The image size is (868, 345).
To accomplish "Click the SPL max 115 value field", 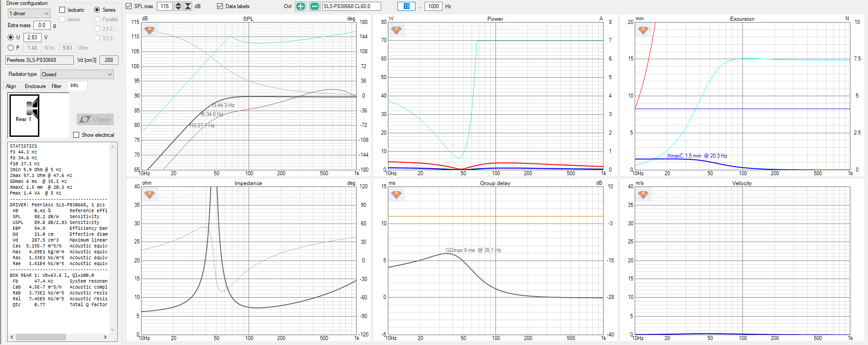I will (165, 6).
